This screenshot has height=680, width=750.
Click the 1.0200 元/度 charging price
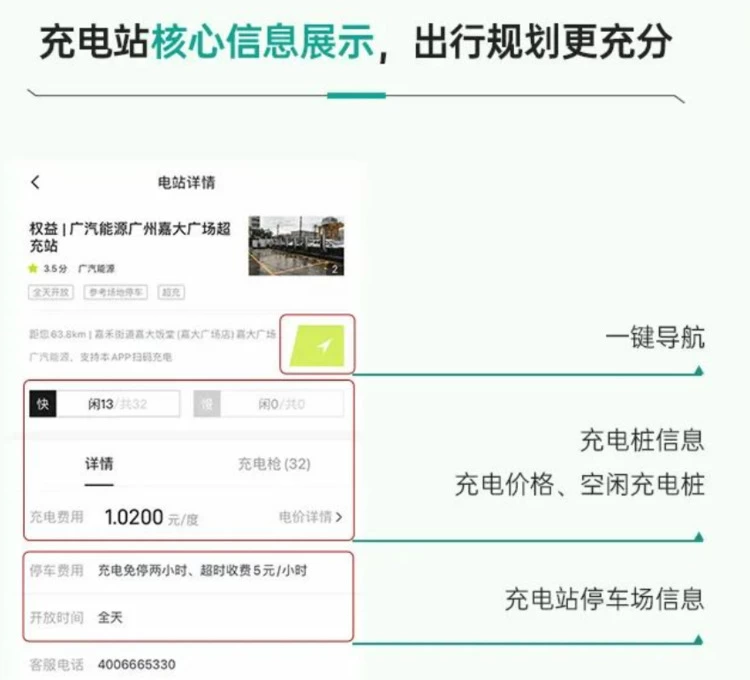tap(152, 517)
